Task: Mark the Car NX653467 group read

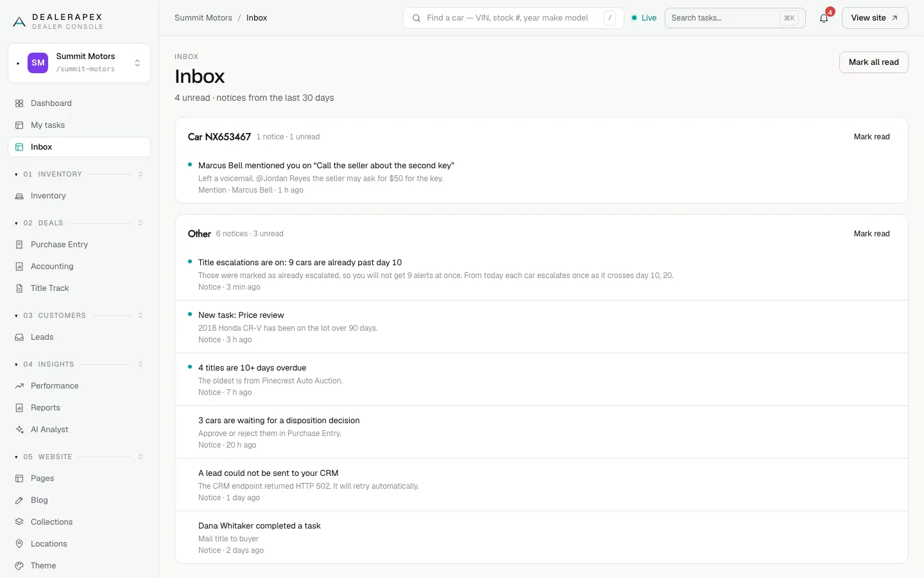Action: coord(871,137)
